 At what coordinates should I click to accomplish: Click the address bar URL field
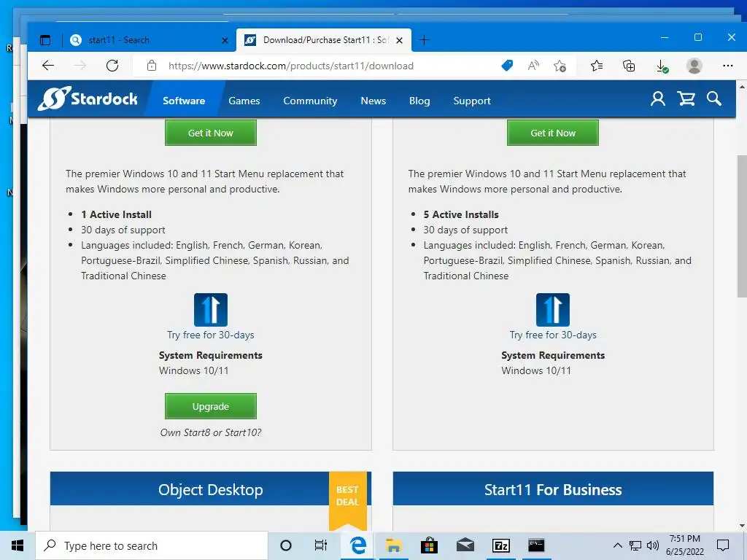(290, 66)
